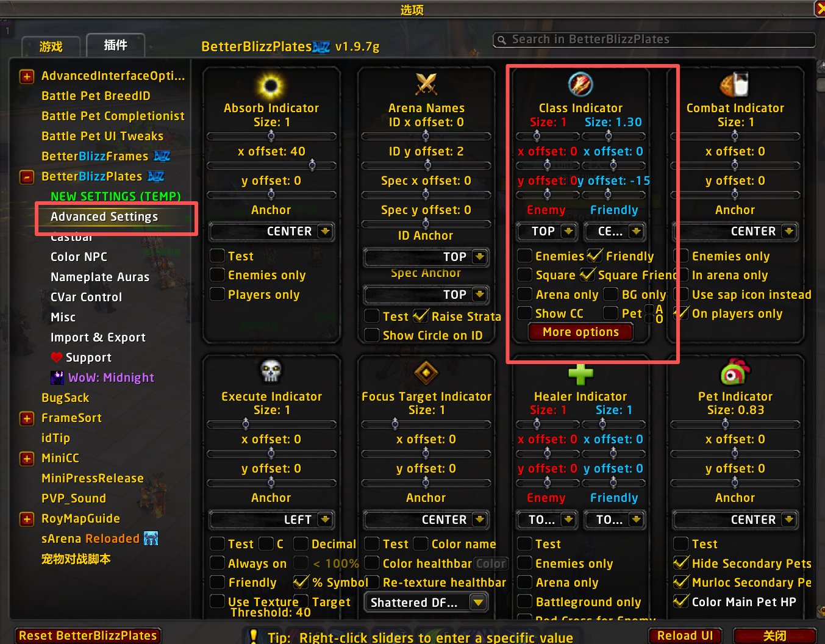Image resolution: width=825 pixels, height=644 pixels.
Task: Click the Combat Indicator food icon
Action: click(734, 85)
